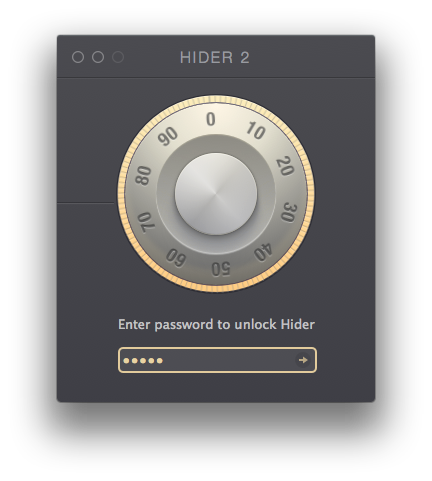432x481 pixels.
Task: Click the Enter password to unlock Hider label
Action: tap(216, 324)
